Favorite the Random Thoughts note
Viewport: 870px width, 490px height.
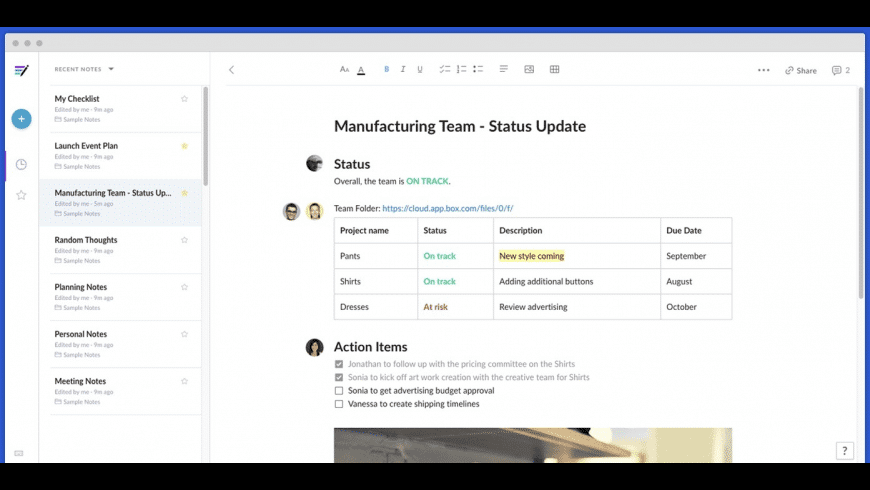pos(184,240)
